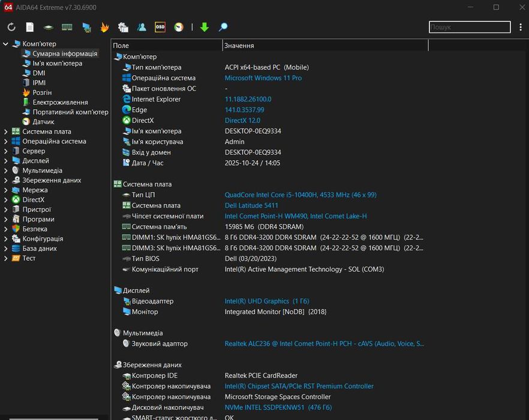The height and width of the screenshot is (420, 529).
Task: Select the Дата / Час row
Action: (201, 163)
